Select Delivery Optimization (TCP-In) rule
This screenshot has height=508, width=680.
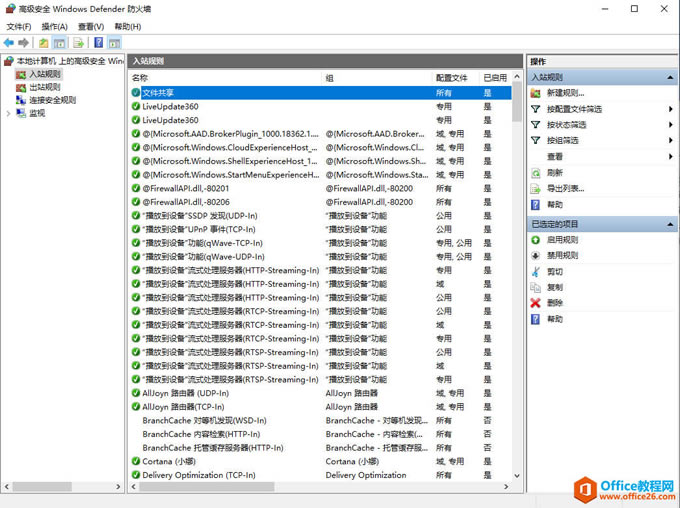(x=321, y=475)
